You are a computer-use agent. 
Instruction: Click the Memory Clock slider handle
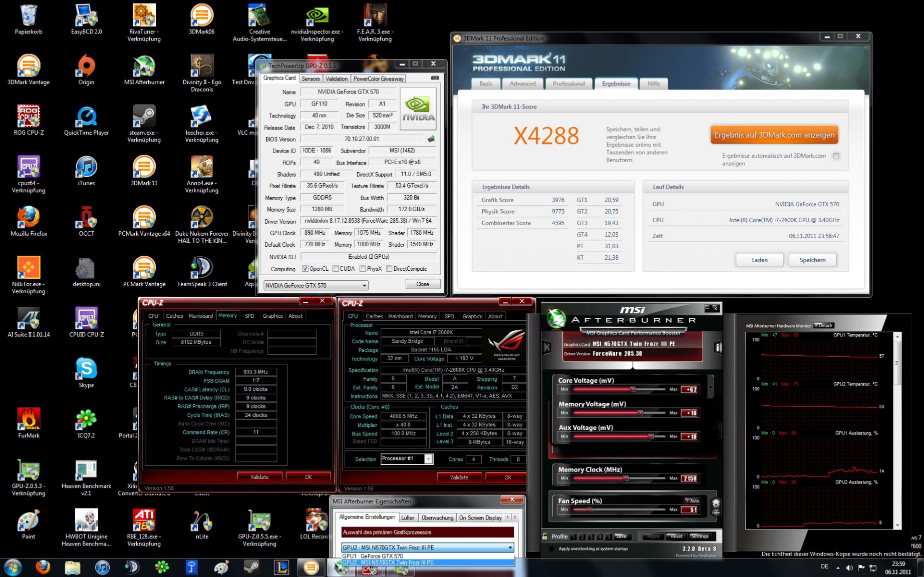[626, 478]
